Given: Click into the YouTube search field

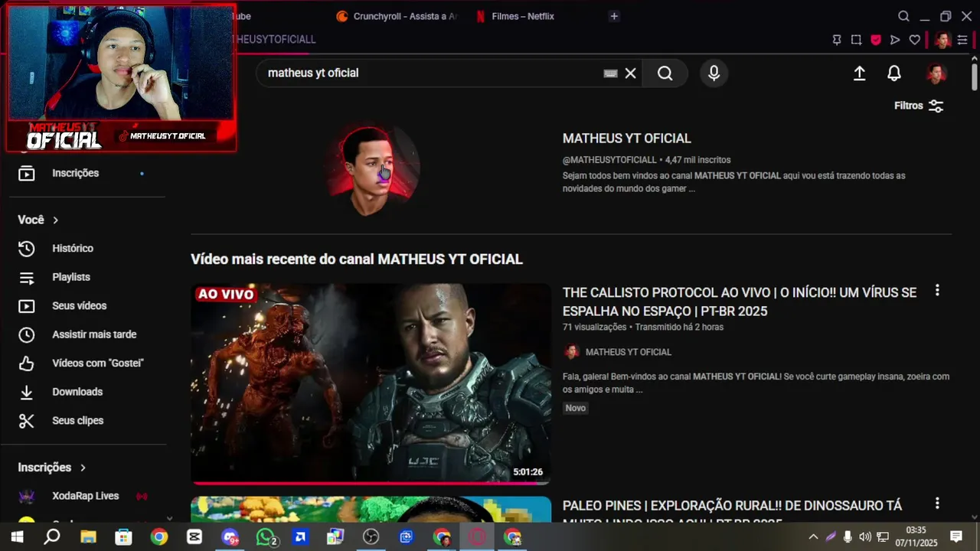Looking at the screenshot, I should 429,73.
